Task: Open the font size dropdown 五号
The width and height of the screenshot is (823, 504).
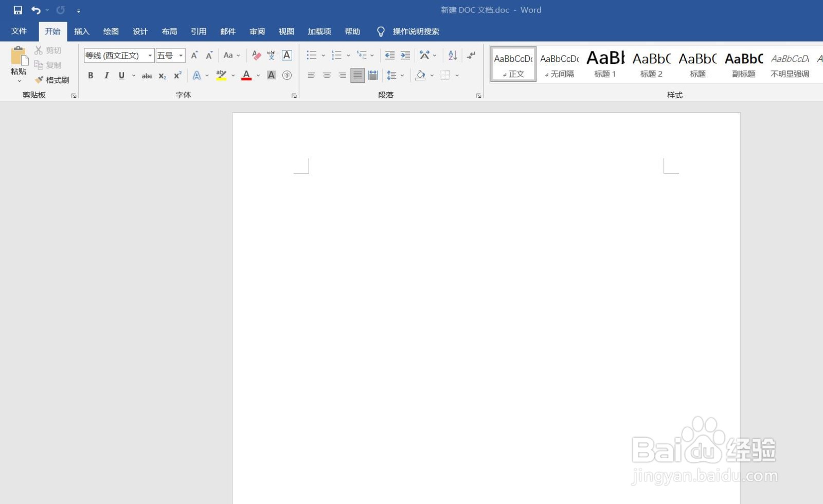Action: pyautogui.click(x=181, y=56)
